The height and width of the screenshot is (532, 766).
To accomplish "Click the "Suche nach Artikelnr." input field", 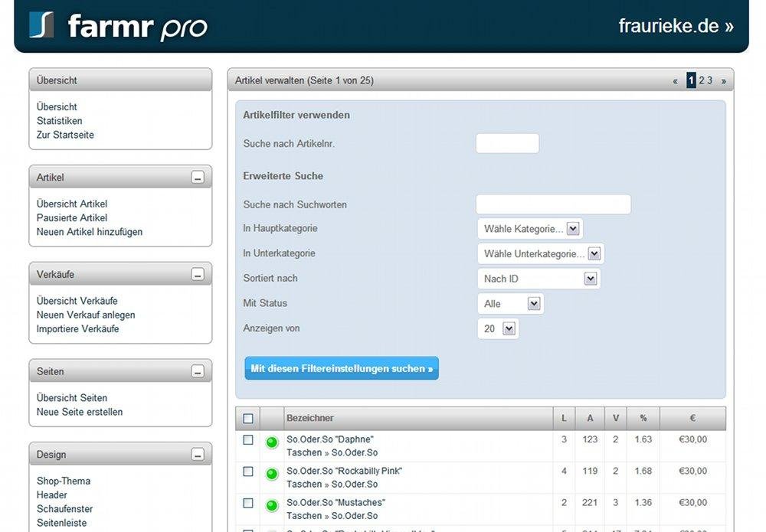I will [x=507, y=142].
